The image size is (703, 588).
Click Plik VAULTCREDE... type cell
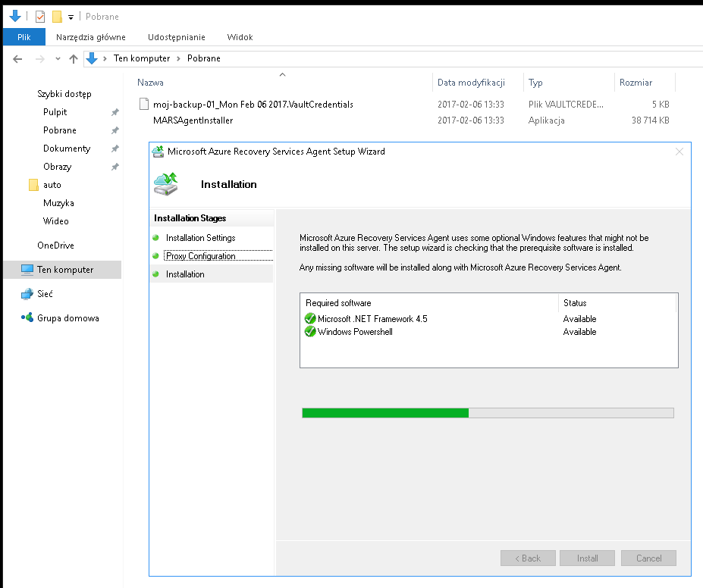[566, 105]
